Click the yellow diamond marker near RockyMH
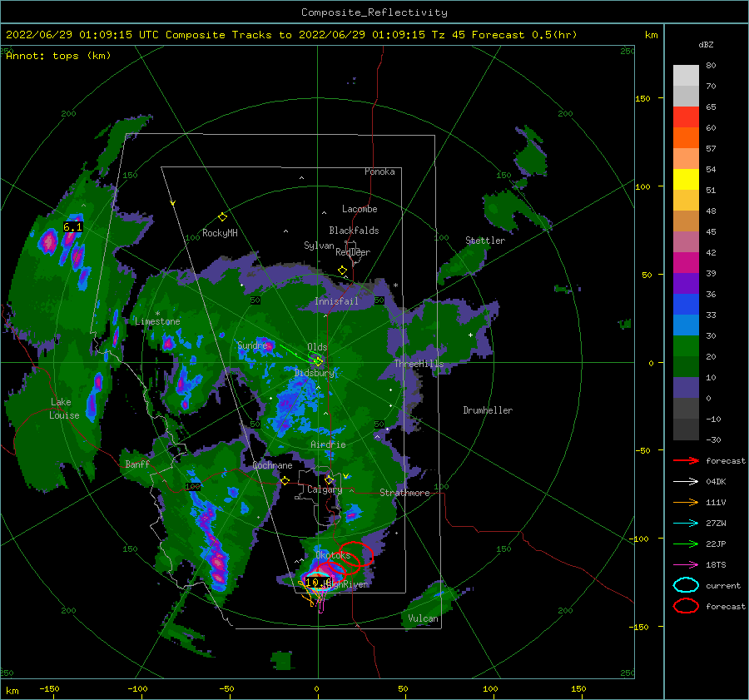This screenshot has width=749, height=700. 222,217
